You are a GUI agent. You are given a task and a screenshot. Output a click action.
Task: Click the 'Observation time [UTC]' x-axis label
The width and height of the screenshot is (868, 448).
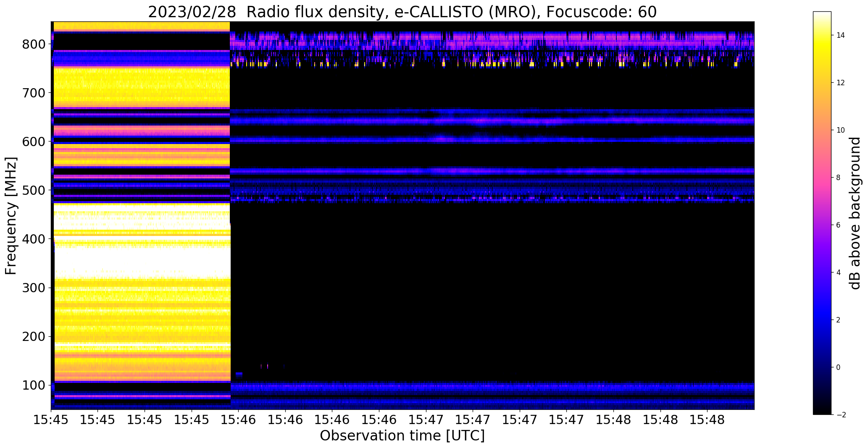402,436
